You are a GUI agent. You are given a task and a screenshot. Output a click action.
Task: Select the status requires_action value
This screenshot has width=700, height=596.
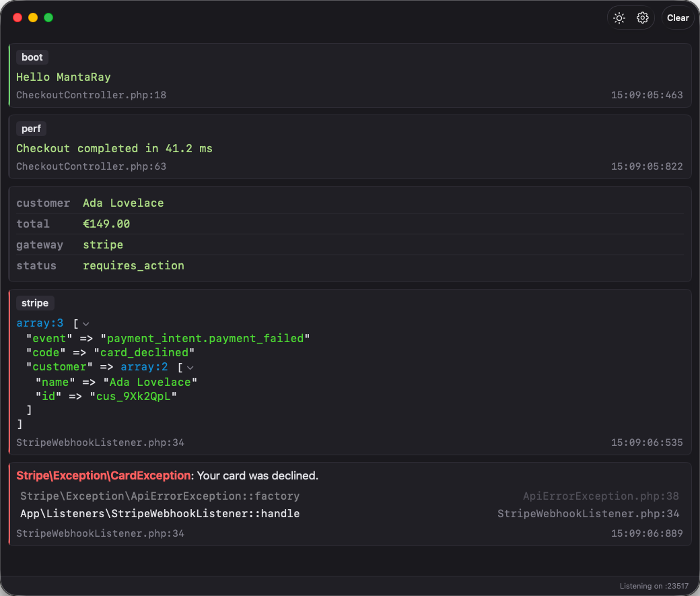(x=133, y=266)
